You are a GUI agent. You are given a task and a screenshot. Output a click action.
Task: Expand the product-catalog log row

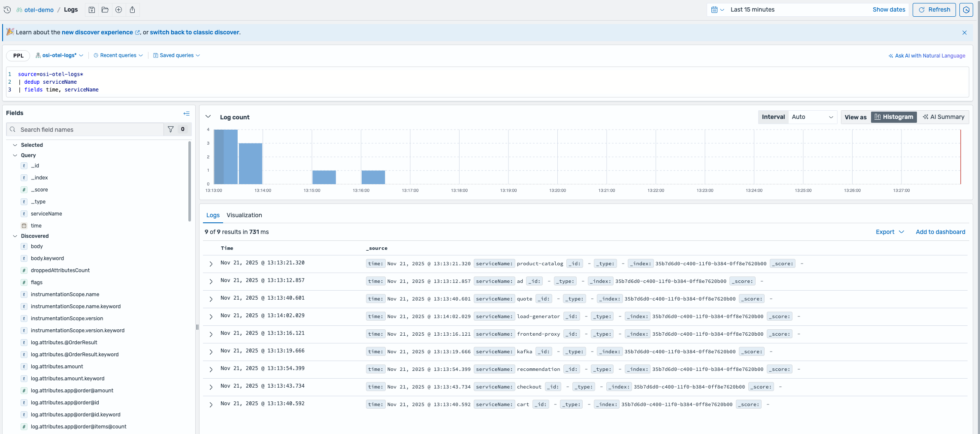coord(211,264)
